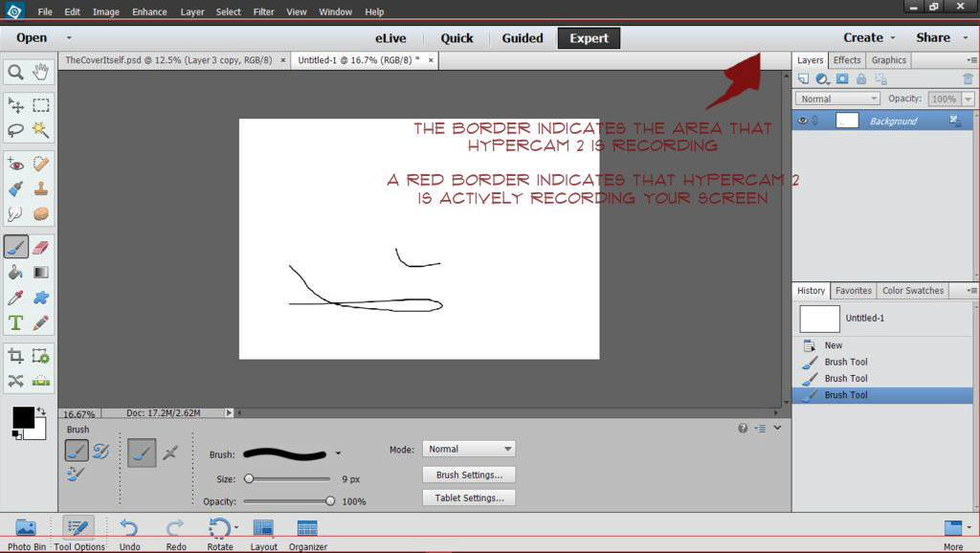
Task: Switch to TheCoverItself.psd document tab
Action: pyautogui.click(x=168, y=60)
